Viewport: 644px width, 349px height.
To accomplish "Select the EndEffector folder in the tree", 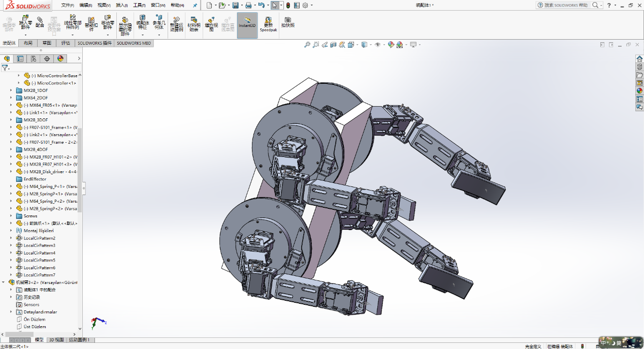I will point(35,179).
